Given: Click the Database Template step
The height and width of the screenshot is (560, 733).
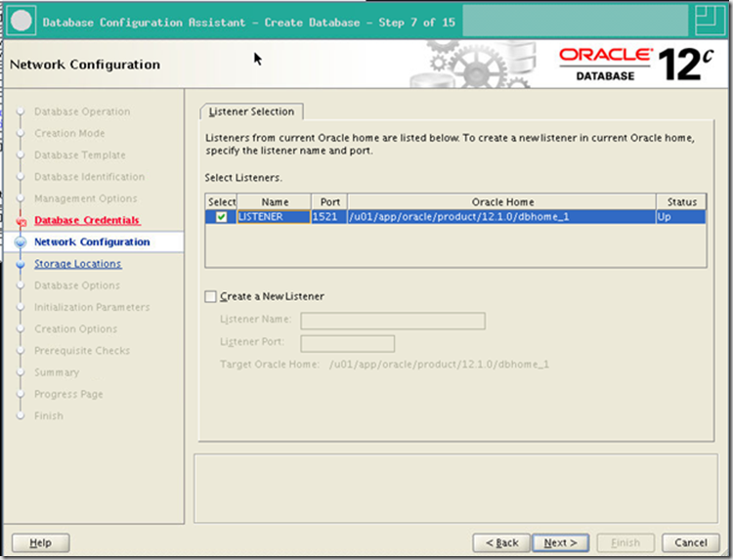Looking at the screenshot, I should (x=80, y=155).
